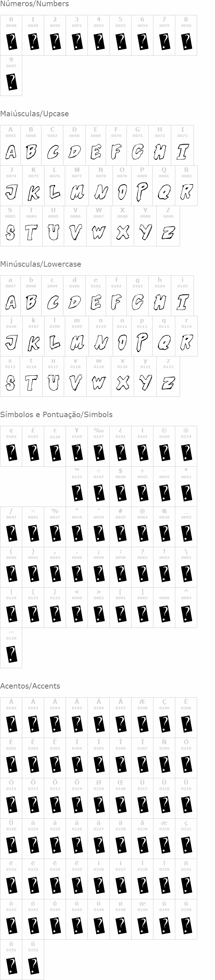This screenshot has width=215, height=980.
Task: Click the lowercase s glyph 0115
Action: pyautogui.click(x=10, y=376)
